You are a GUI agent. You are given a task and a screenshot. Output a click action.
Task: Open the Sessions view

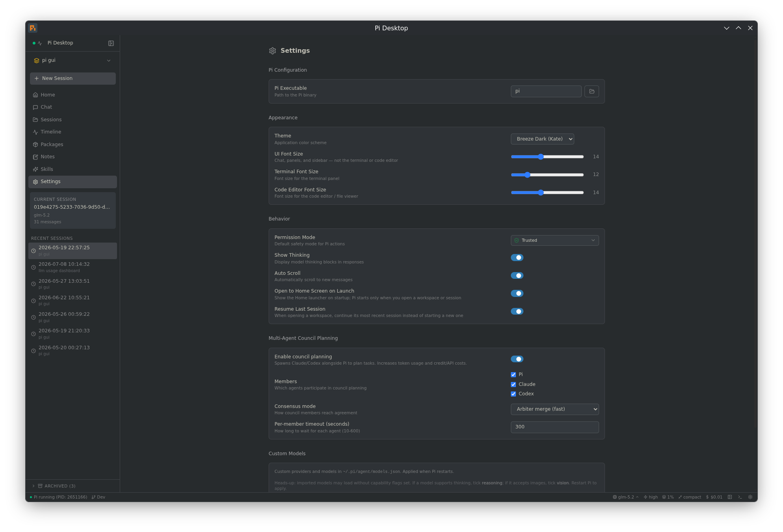72,120
